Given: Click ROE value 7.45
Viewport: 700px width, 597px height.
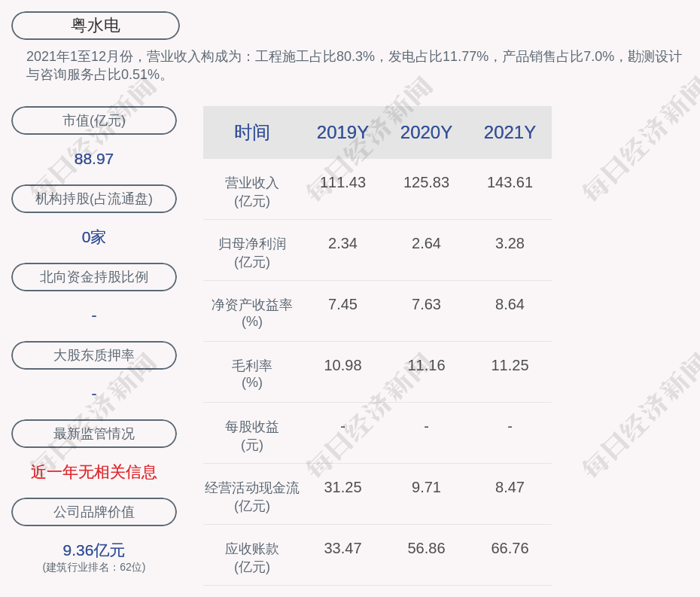Looking at the screenshot, I should pos(342,304).
